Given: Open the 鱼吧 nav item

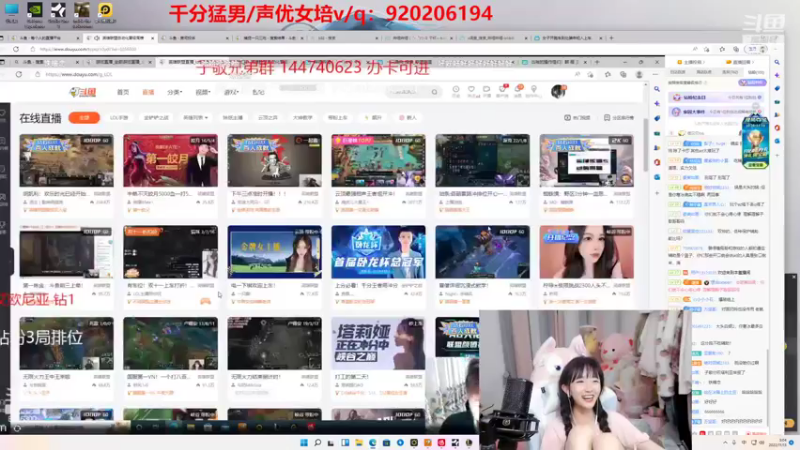Looking at the screenshot, I should tap(258, 92).
